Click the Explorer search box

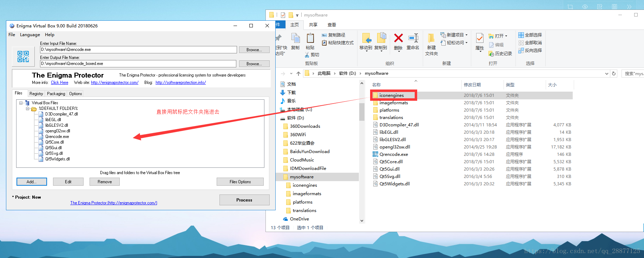click(x=633, y=74)
